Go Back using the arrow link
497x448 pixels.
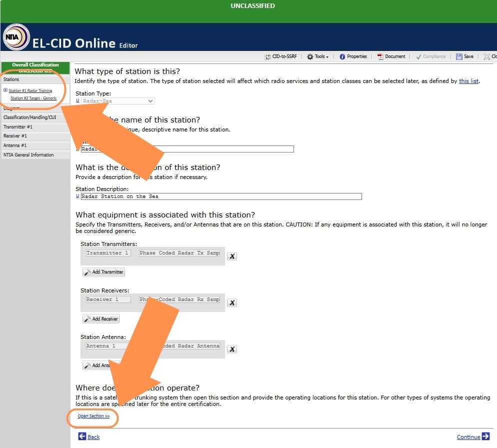89,437
